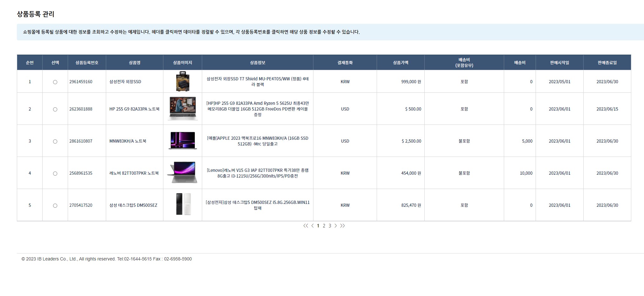Select the radio button for row 1
The width and height of the screenshot is (644, 296).
pos(55,82)
